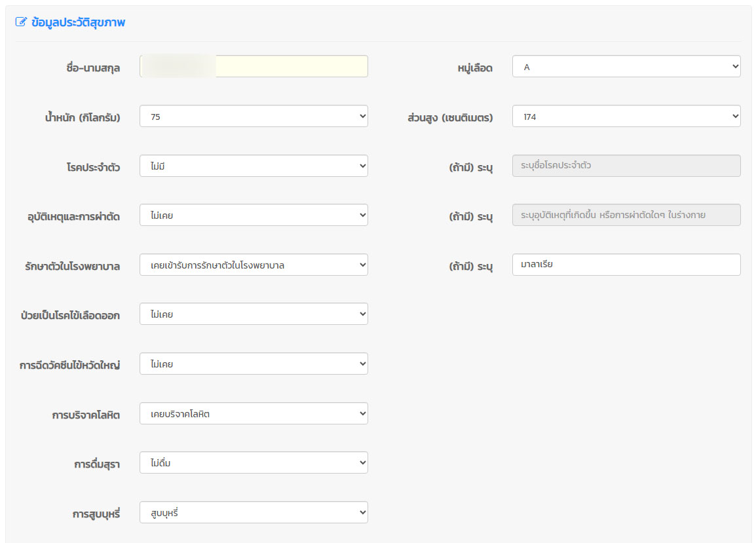Click the หมู่เลือด label text
756x543 pixels.
pyautogui.click(x=474, y=68)
